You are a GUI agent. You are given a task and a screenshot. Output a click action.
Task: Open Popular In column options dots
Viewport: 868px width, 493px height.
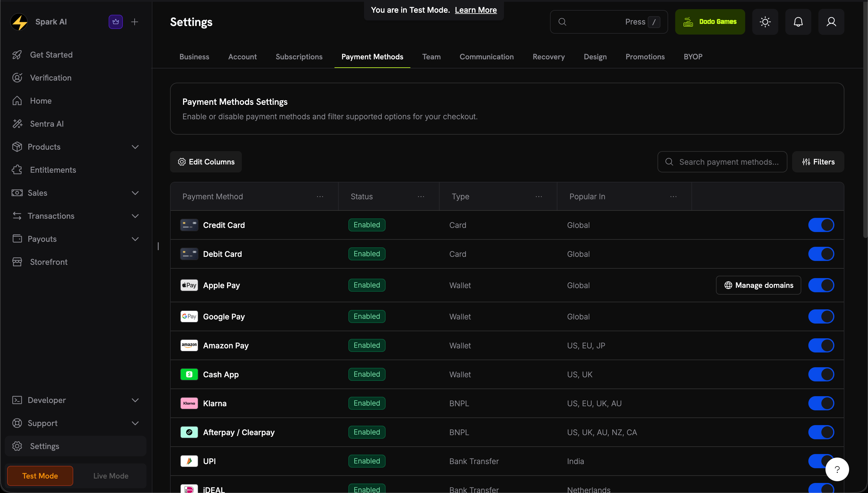tap(673, 197)
